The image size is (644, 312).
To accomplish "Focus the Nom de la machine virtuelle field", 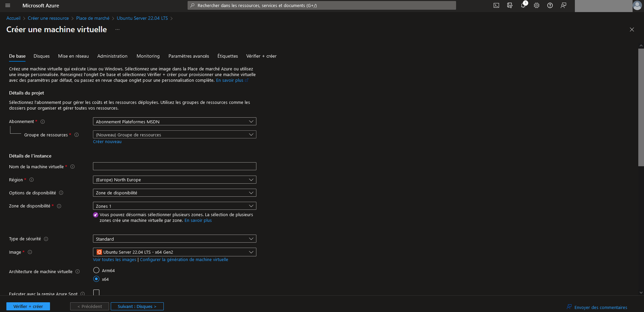I will (175, 166).
